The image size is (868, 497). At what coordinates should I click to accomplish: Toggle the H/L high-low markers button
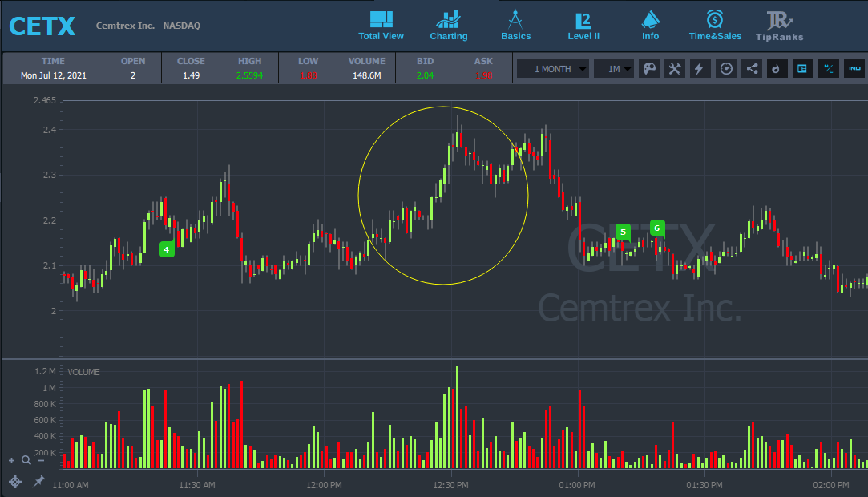point(828,69)
